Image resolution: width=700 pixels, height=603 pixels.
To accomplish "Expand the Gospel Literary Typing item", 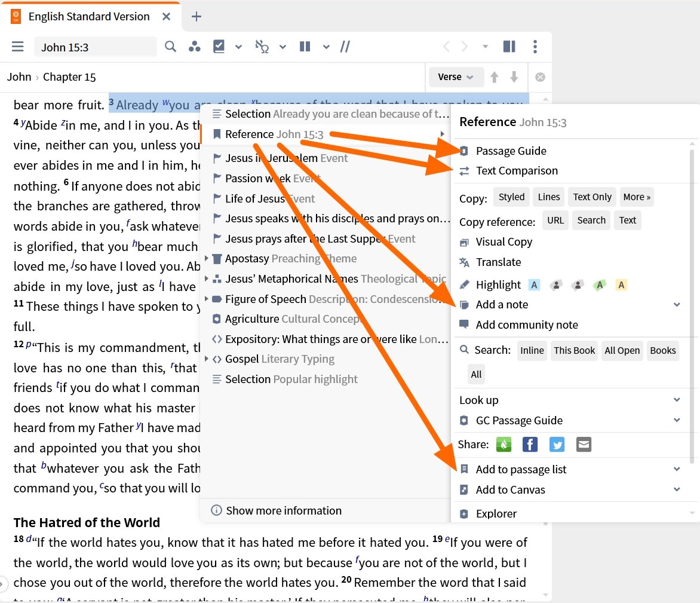I will (x=206, y=359).
